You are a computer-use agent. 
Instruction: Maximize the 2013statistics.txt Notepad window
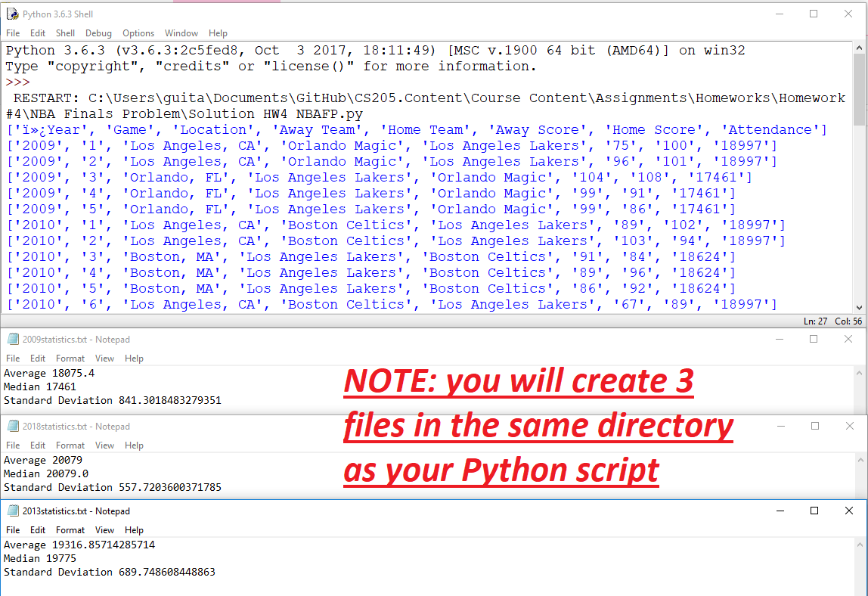[814, 511]
